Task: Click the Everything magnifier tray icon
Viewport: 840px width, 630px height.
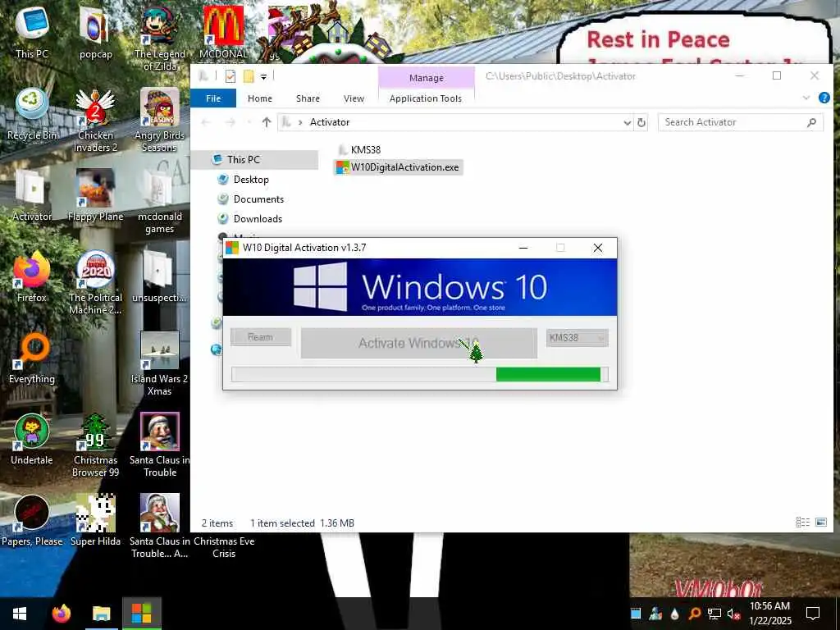Action: (695, 614)
